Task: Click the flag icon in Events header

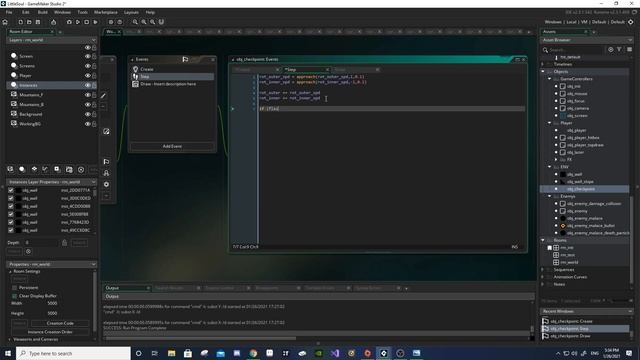Action: (x=185, y=60)
